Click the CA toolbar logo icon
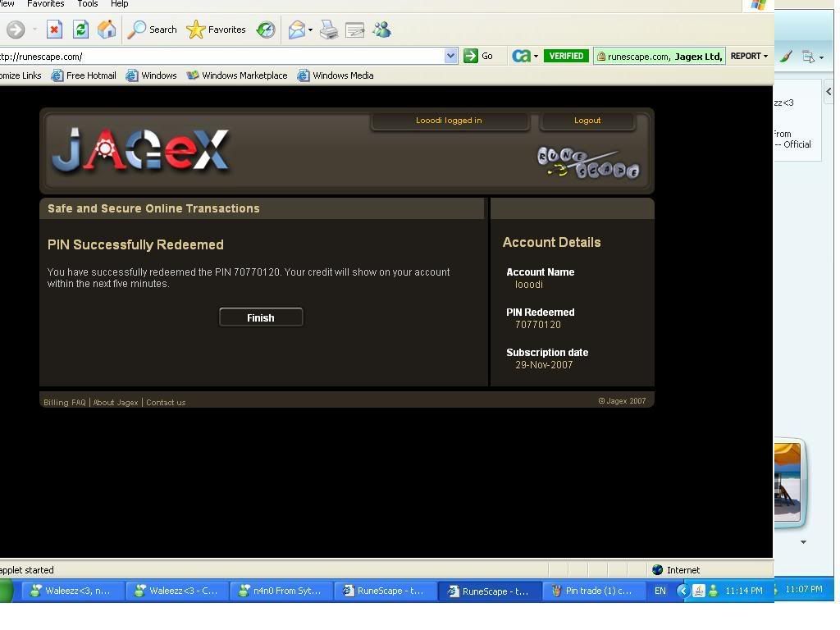Screen dimensions: 840x630 click(521, 56)
